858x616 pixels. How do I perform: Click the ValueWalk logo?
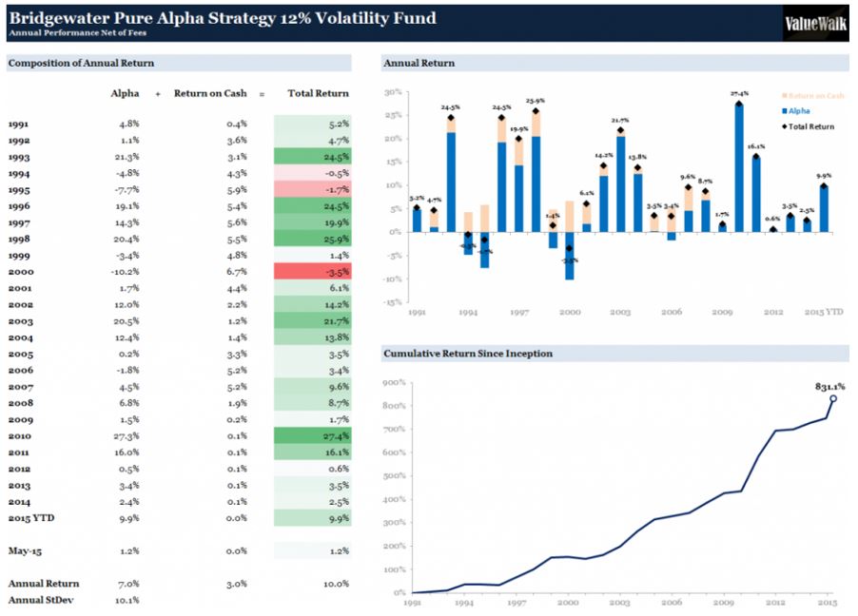(813, 23)
